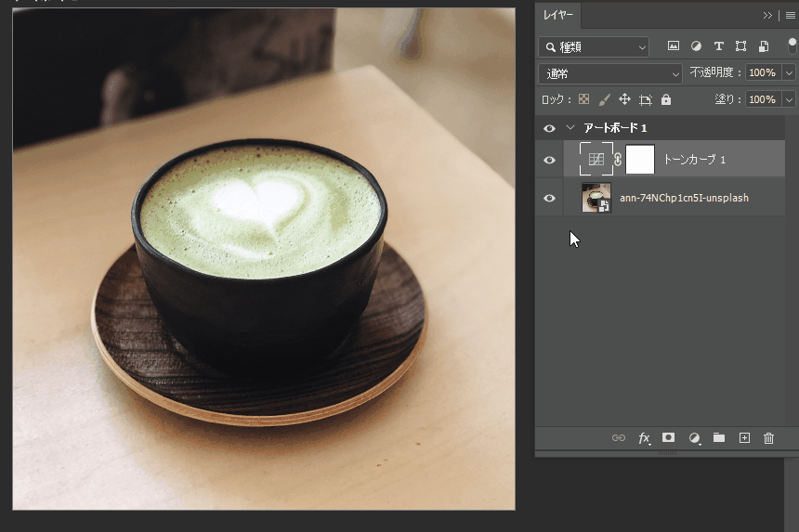This screenshot has width=799, height=532.
Task: Toggle layer filtering on/off switch
Action: (792, 45)
